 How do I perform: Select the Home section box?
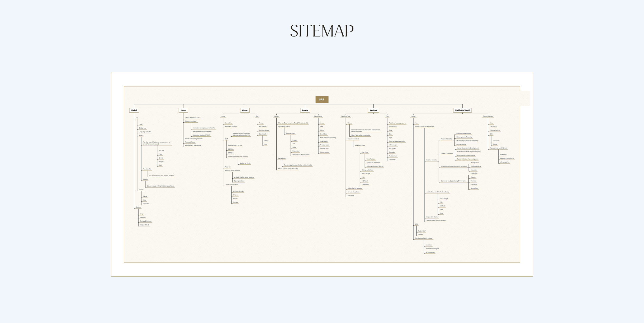click(183, 110)
